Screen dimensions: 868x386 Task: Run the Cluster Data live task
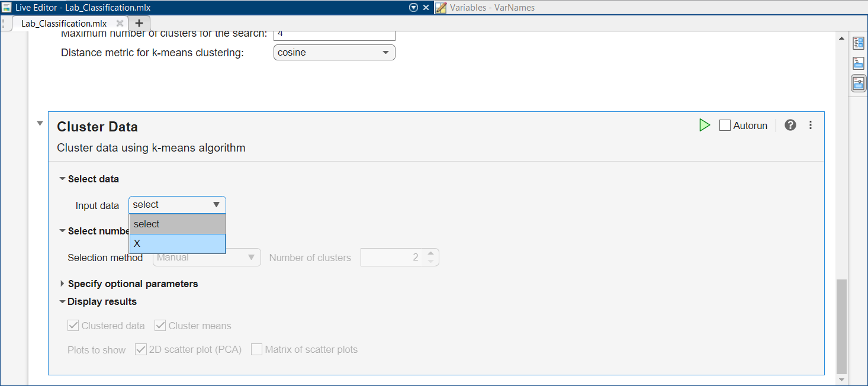click(x=704, y=126)
